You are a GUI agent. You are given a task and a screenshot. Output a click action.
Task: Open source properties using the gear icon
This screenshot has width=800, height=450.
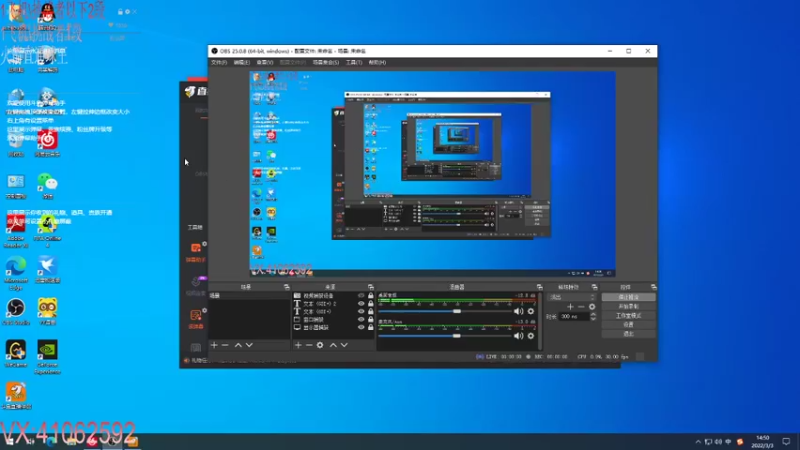tap(320, 345)
